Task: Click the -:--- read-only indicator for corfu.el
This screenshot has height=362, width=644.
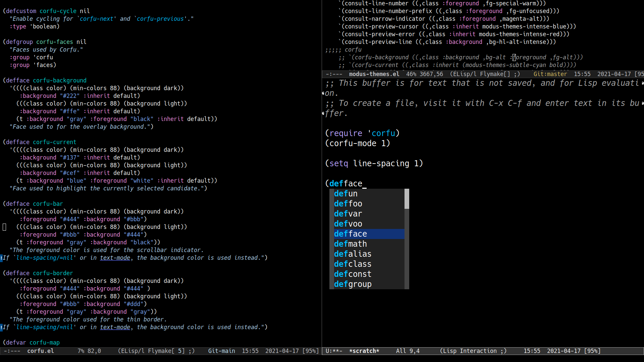Action: [11, 351]
